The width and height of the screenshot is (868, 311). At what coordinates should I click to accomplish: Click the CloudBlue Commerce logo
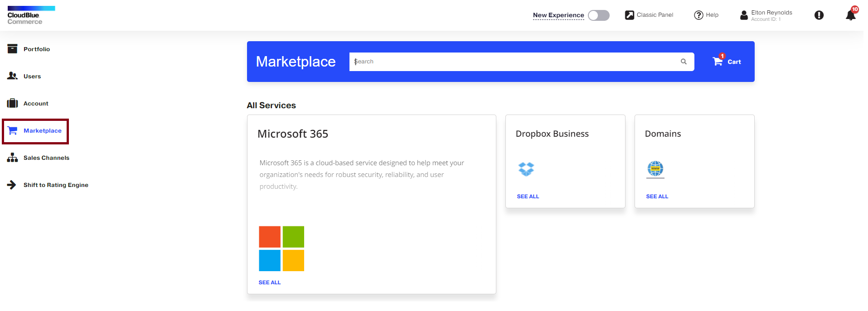point(31,15)
